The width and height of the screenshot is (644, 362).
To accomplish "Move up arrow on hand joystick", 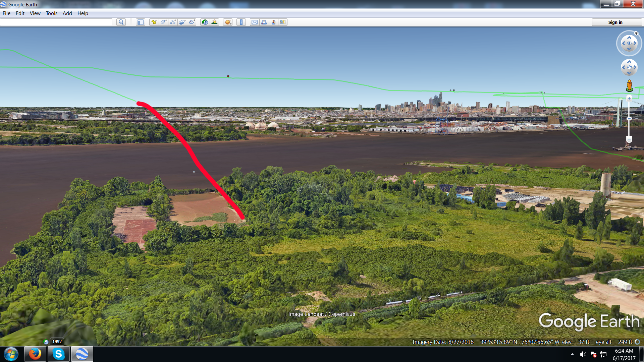I will click(x=629, y=62).
